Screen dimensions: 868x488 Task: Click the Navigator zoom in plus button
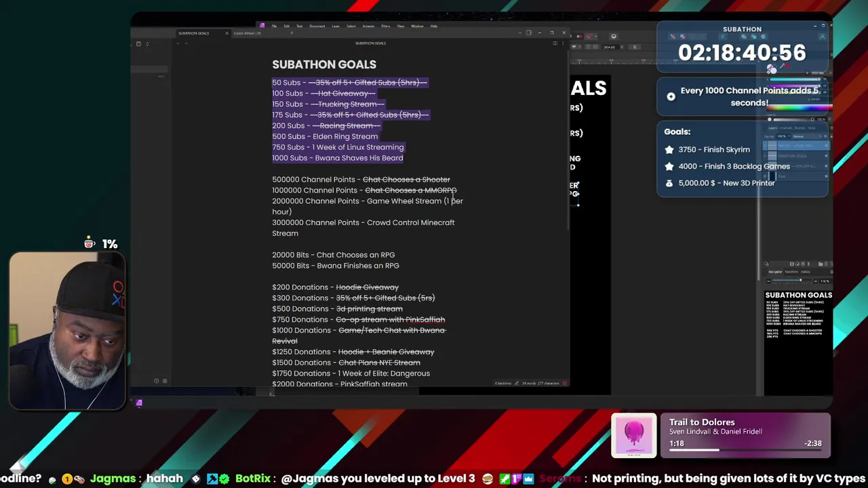816,281
